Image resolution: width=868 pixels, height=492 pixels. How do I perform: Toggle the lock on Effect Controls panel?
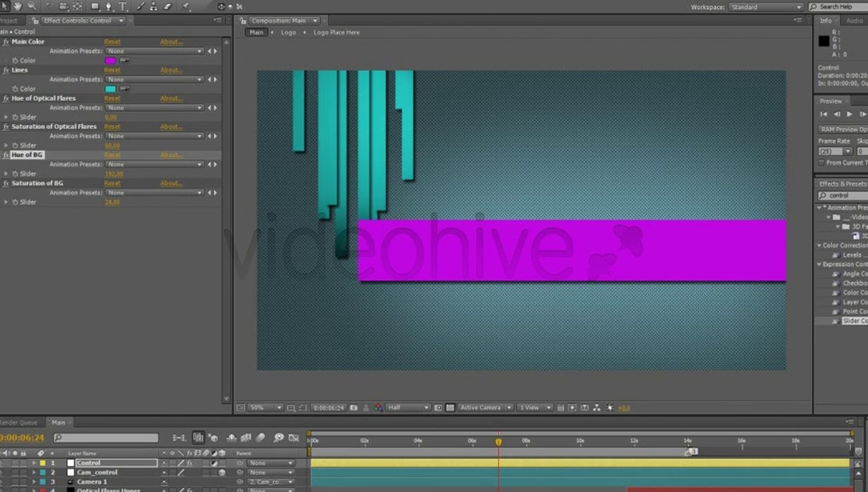pyautogui.click(x=36, y=20)
